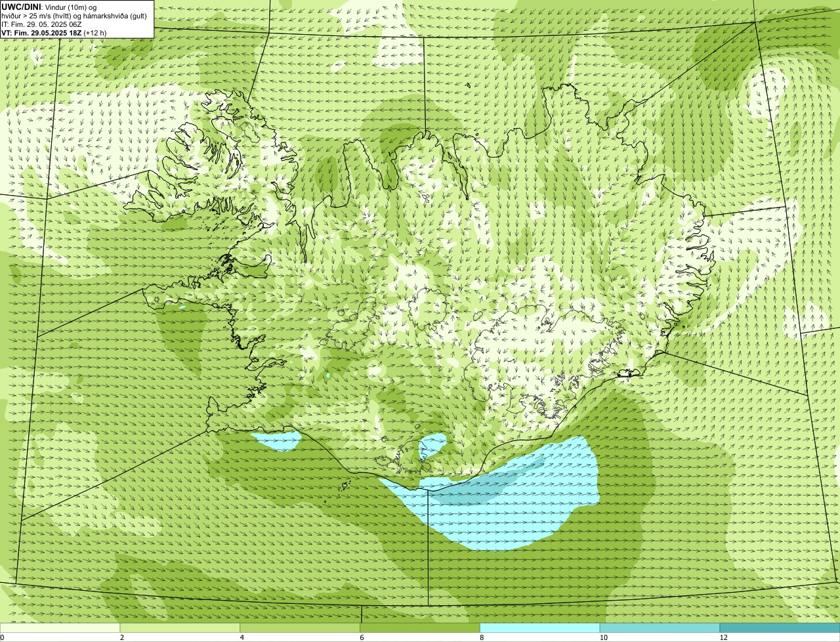Click the 'VT: Fim. 29.05.2025 18Z (+12 h)' line
Screen dimensions: 840x642
(54, 32)
